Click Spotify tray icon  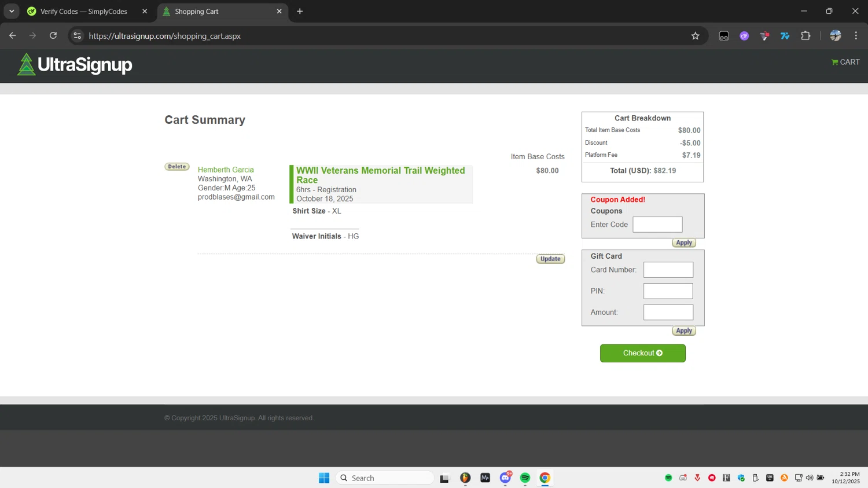point(668,478)
